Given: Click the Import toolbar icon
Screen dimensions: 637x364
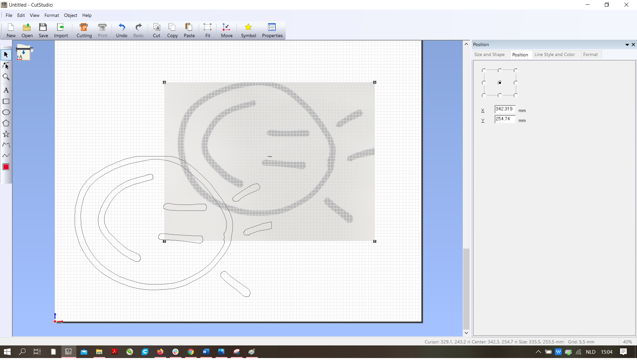Looking at the screenshot, I should pos(61,30).
